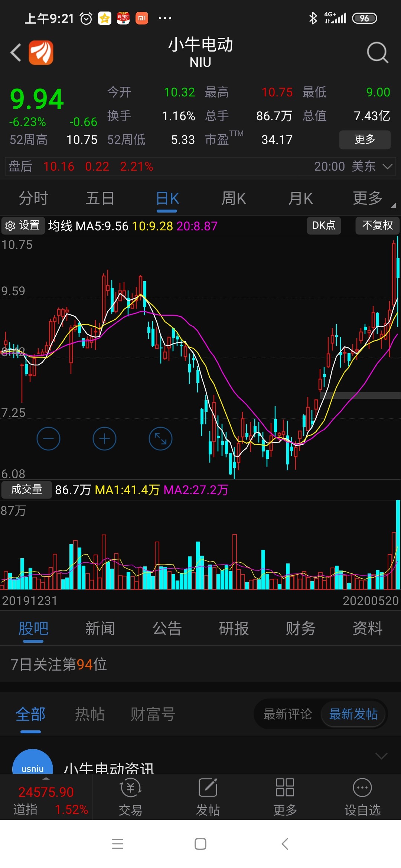
Task: Select the 全部 posts filter
Action: click(30, 714)
